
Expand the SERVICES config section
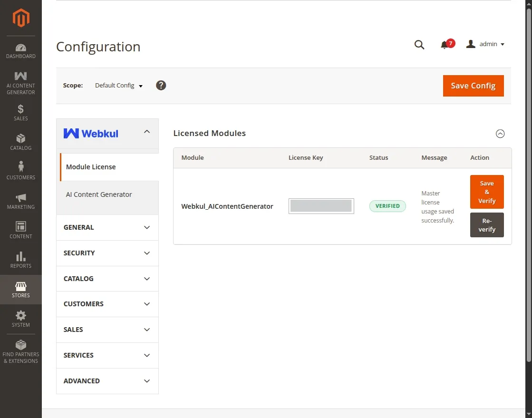(107, 355)
